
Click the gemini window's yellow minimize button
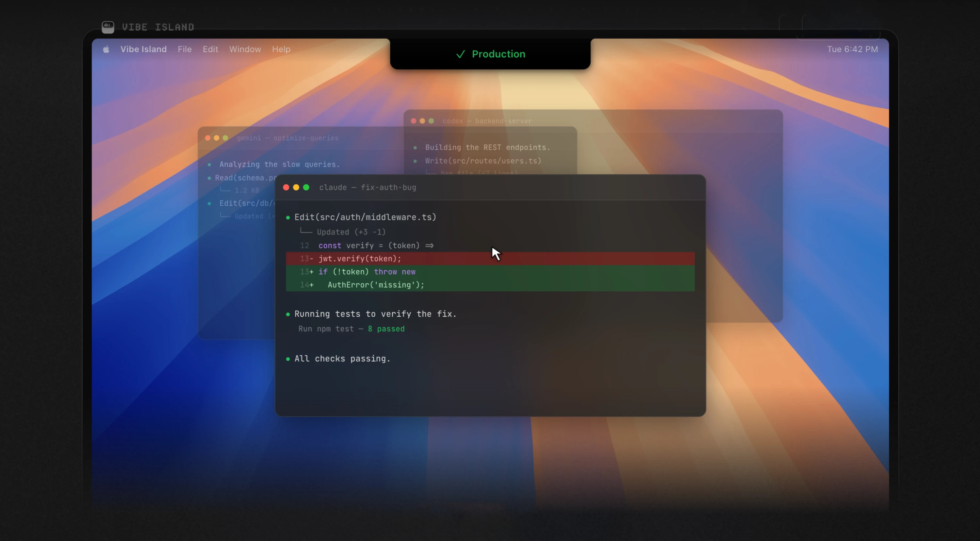(x=217, y=138)
